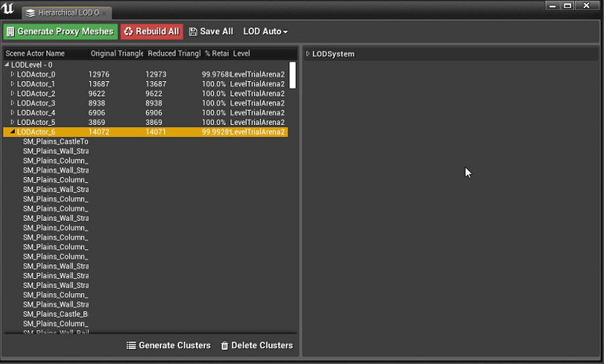Open the LOD Auto dropdown

(265, 31)
